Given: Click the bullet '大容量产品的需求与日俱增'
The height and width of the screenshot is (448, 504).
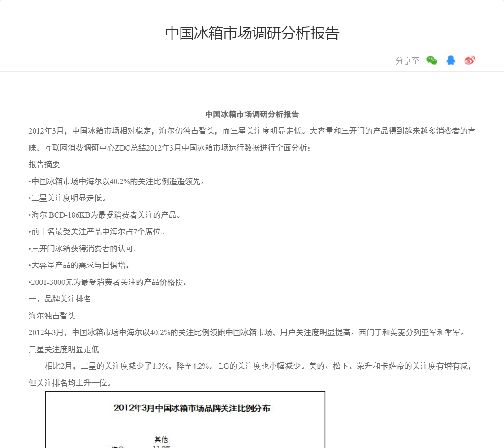Looking at the screenshot, I should [x=79, y=266].
